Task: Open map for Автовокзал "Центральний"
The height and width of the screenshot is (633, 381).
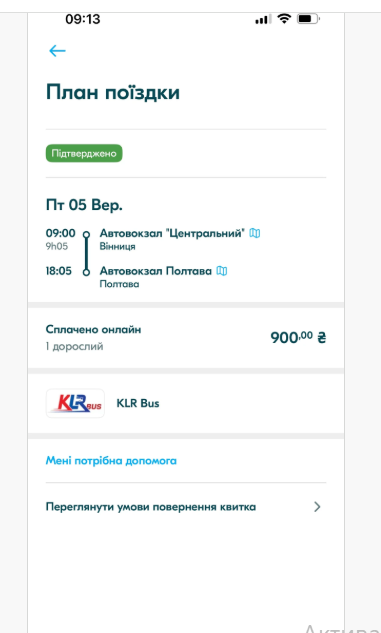Action: pyautogui.click(x=255, y=233)
